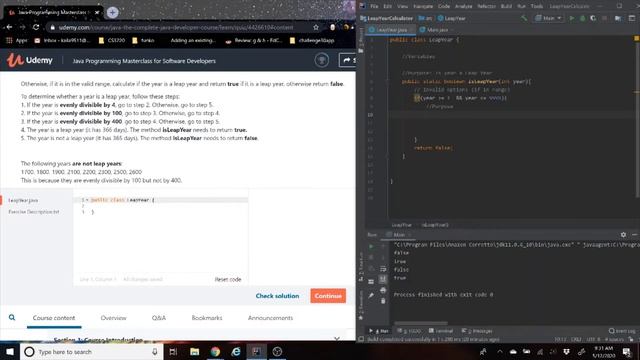Click the Udemy logo
This screenshot has height=360, width=640.
click(29, 60)
